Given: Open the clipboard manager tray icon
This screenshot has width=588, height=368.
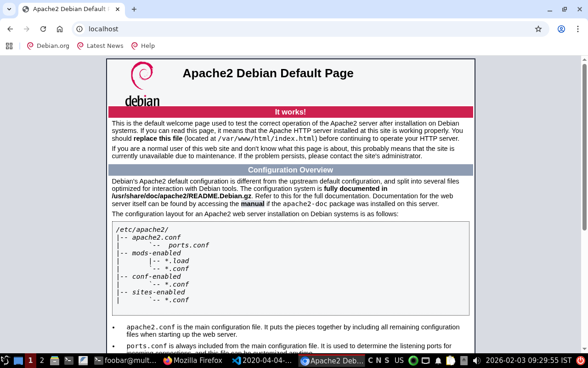Looking at the screenshot, I should point(451,361).
